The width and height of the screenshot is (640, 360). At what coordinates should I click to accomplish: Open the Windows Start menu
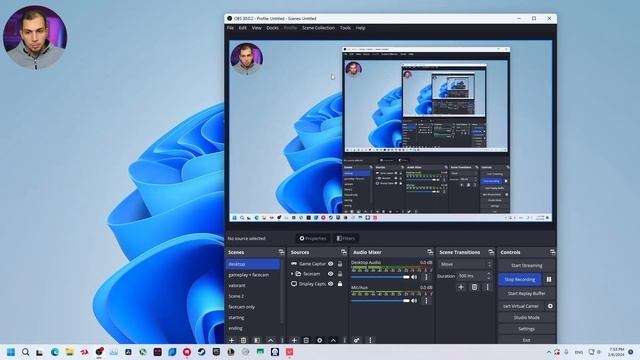pyautogui.click(x=11, y=352)
